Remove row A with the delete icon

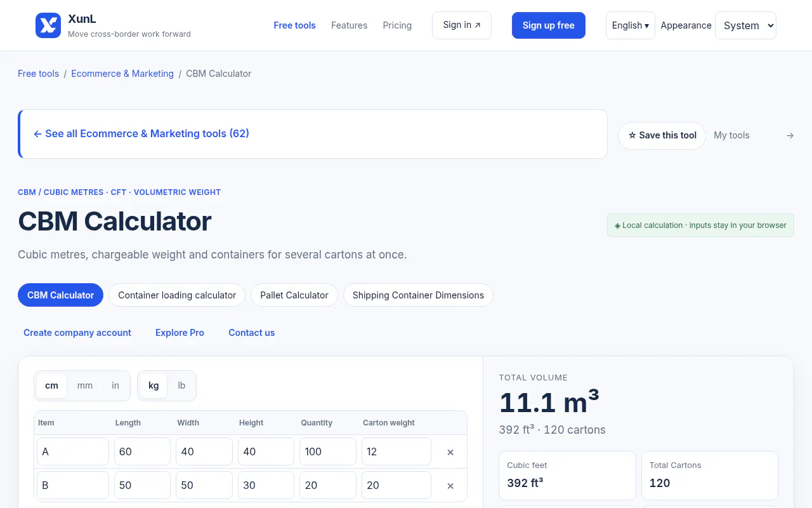pos(450,452)
